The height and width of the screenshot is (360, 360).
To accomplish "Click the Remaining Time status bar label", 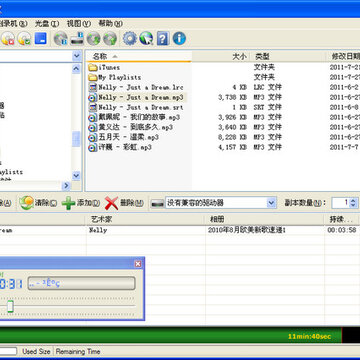I will [x=78, y=351].
